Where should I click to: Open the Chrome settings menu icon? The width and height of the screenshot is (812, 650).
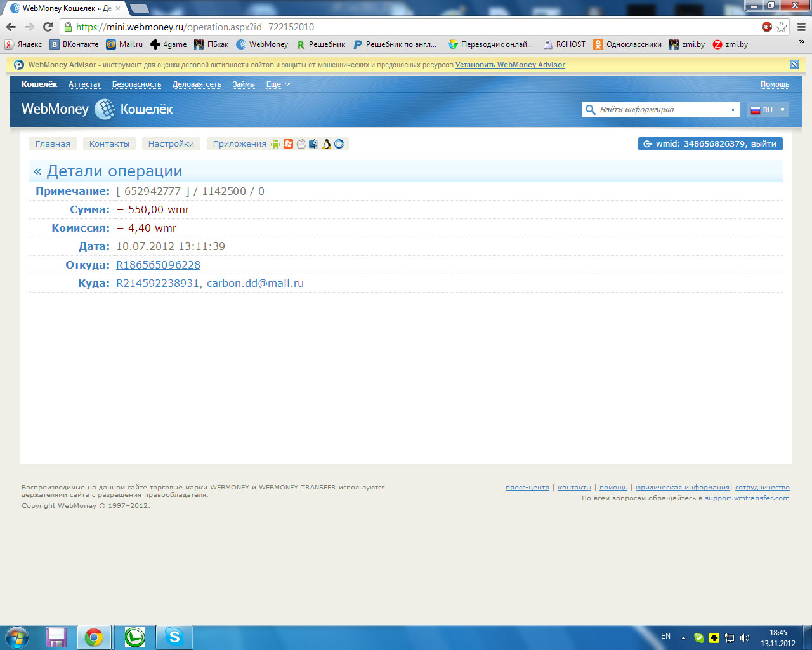pos(801,27)
